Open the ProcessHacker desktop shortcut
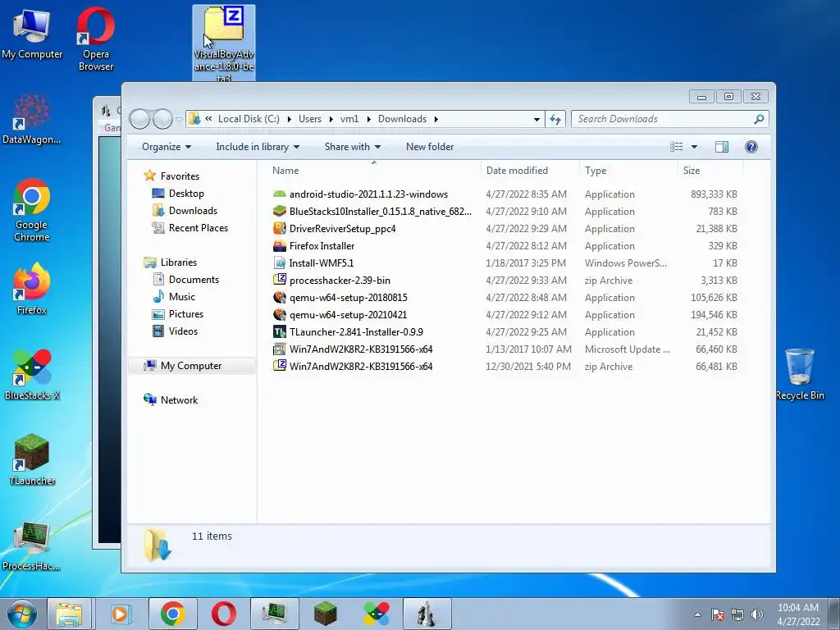Image resolution: width=840 pixels, height=630 pixels. pyautogui.click(x=32, y=545)
